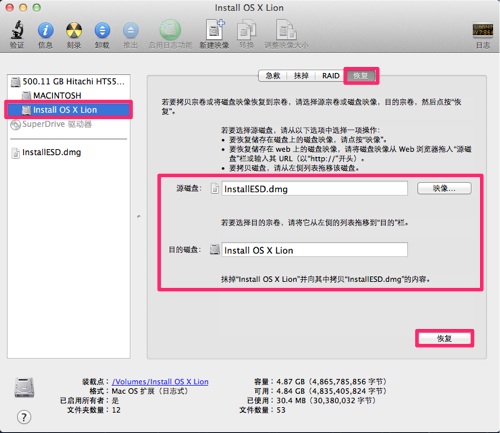Click the green zoom window button
Screen dimensions: 500x433
click(x=37, y=7)
